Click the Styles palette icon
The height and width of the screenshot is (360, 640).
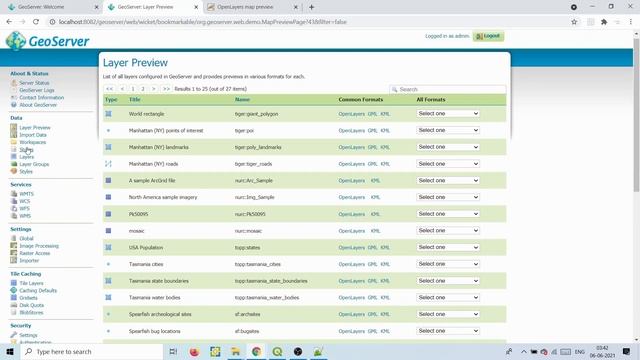coord(14,171)
